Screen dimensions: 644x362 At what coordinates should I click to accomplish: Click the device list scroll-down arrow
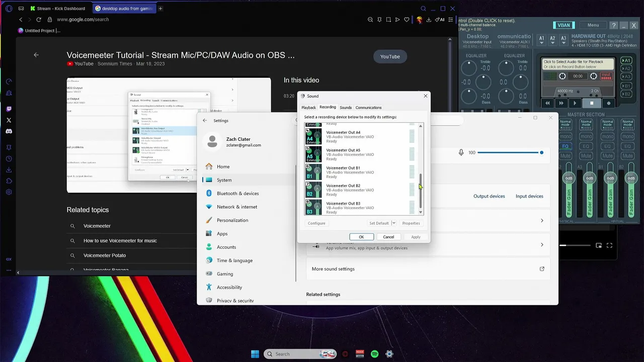point(421,212)
